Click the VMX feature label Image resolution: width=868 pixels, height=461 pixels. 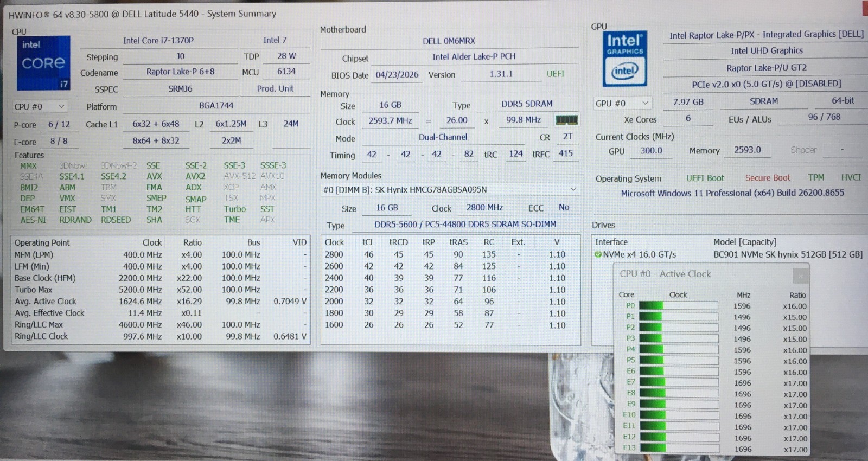coord(67,198)
